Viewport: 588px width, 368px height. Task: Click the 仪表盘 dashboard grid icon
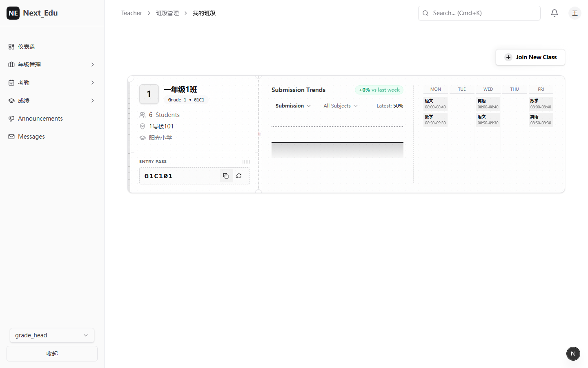click(11, 47)
